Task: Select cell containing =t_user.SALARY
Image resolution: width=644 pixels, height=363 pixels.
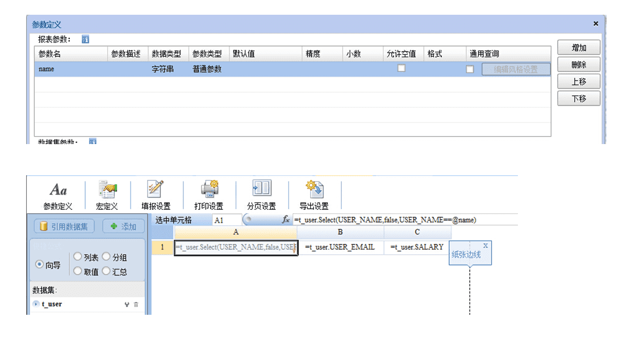Action: coord(417,247)
